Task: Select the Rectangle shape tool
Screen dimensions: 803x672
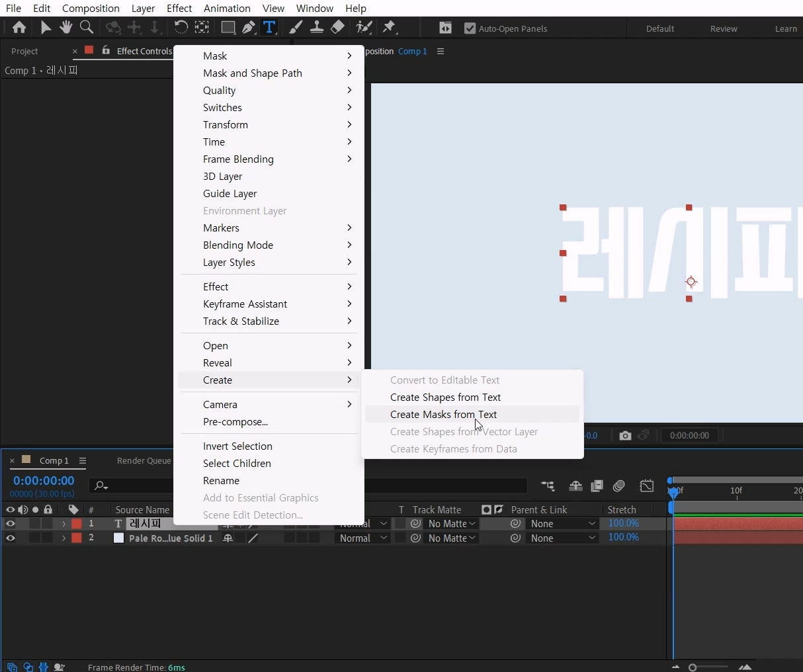Action: pos(228,27)
